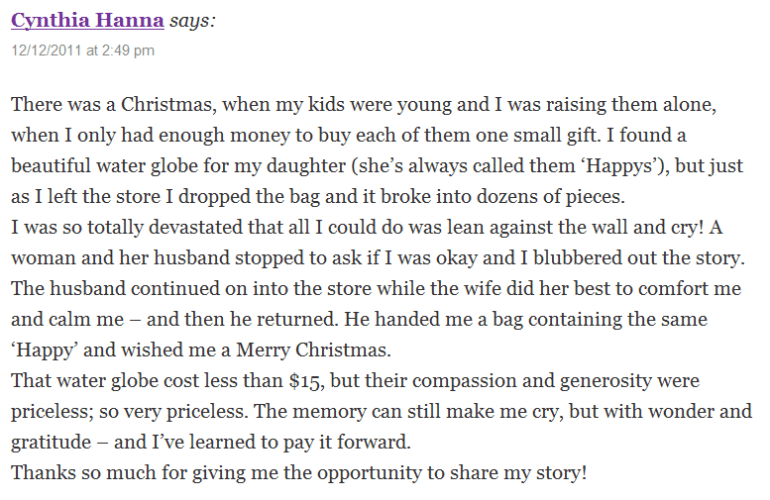Viewport: 770px width, 500px height.
Task: Click the line starting "There was a Christmas"
Action: click(x=376, y=105)
